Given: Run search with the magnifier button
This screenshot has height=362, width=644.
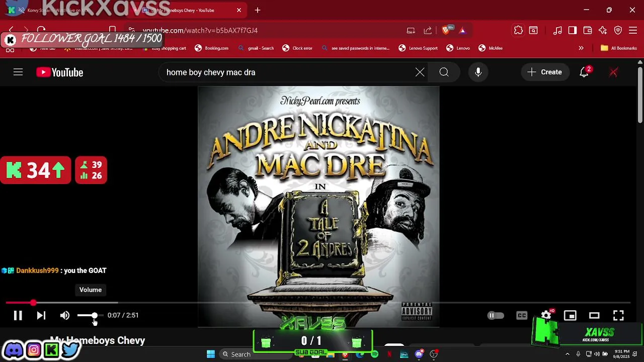Looking at the screenshot, I should click(x=444, y=72).
